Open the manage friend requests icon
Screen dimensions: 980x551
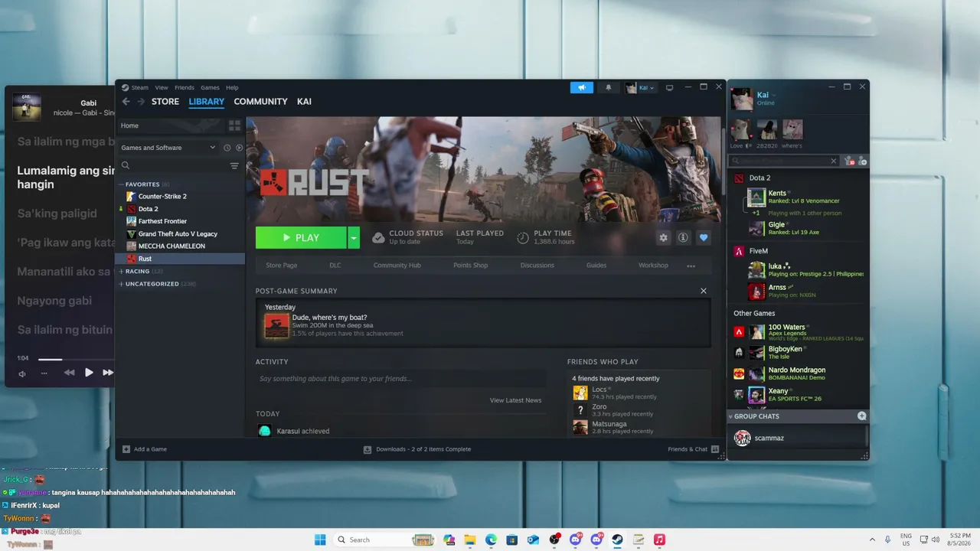pos(848,161)
